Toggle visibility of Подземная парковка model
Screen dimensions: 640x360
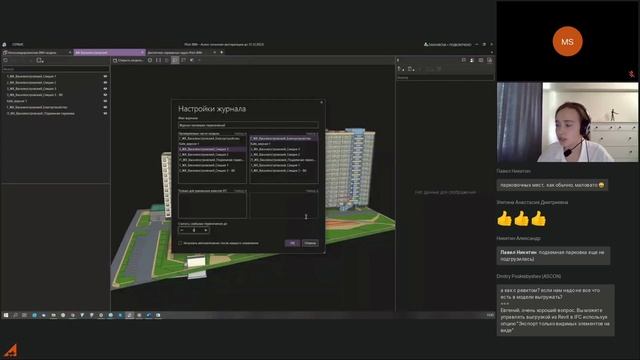pyautogui.click(x=105, y=113)
